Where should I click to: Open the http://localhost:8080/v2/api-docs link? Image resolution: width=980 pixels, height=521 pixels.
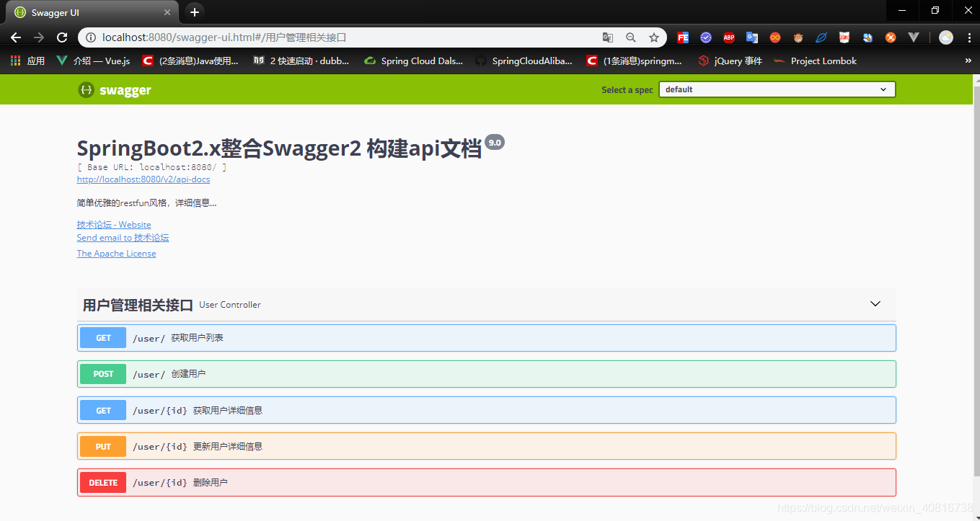pos(144,179)
